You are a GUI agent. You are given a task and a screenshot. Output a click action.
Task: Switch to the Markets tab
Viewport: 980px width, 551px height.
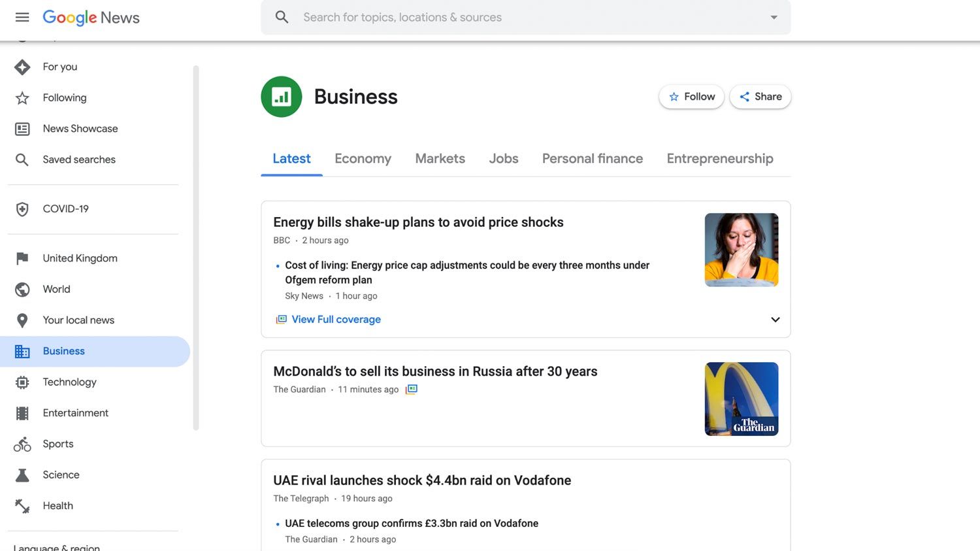point(440,159)
